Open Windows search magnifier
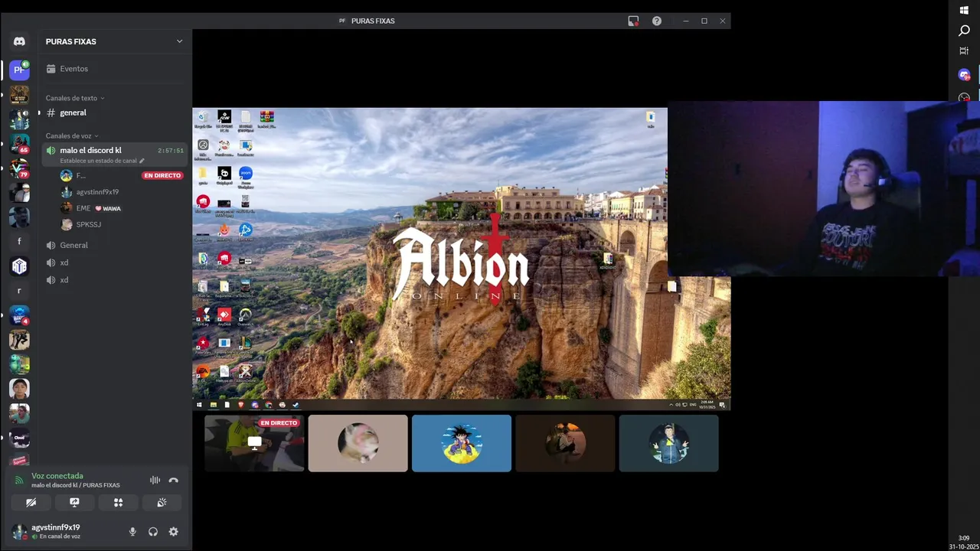Image resolution: width=980 pixels, height=551 pixels. click(964, 31)
